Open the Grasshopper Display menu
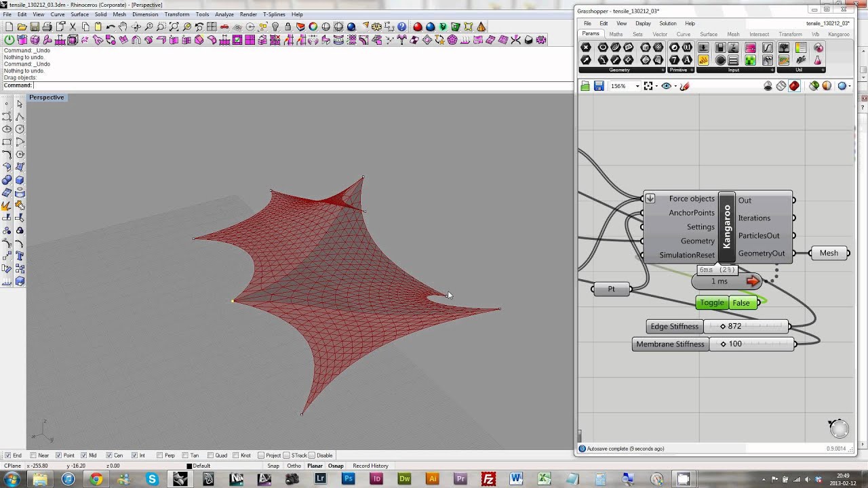Screen dimensions: 868x488 (x=643, y=24)
